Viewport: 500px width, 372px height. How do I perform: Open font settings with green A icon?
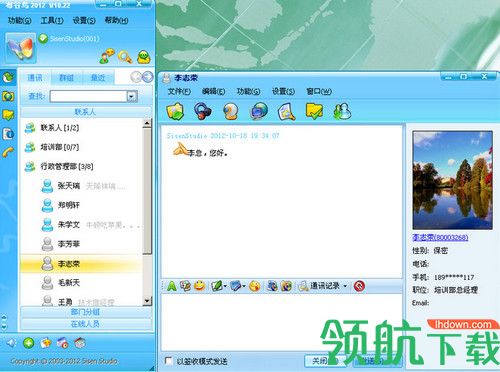click(172, 286)
